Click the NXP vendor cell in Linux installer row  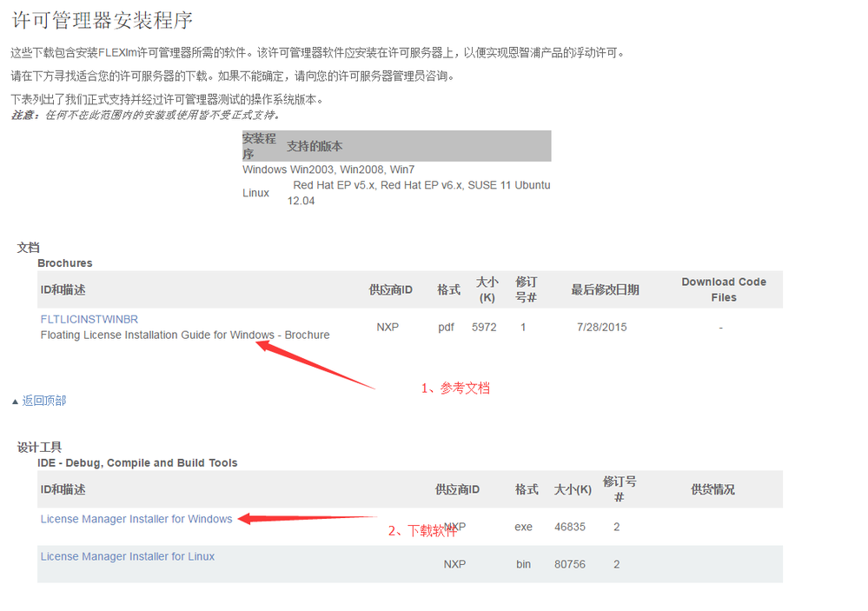click(x=454, y=564)
